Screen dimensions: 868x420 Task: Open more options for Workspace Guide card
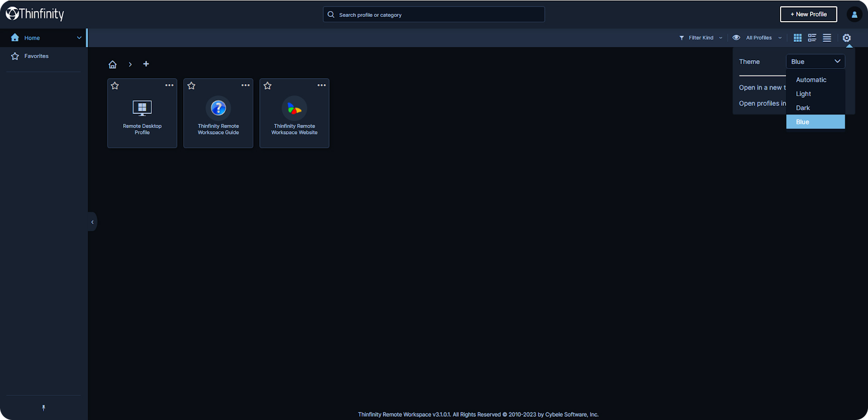[x=246, y=85]
